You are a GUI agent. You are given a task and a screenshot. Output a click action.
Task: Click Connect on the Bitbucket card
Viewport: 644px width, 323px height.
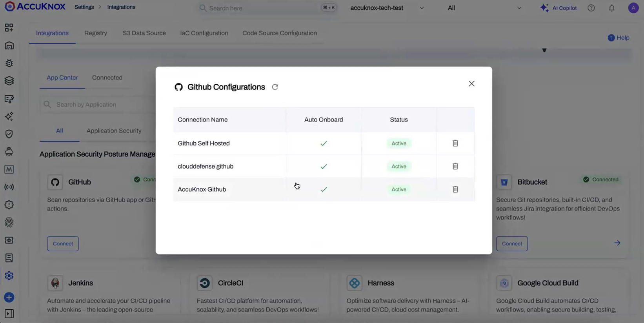coord(512,244)
